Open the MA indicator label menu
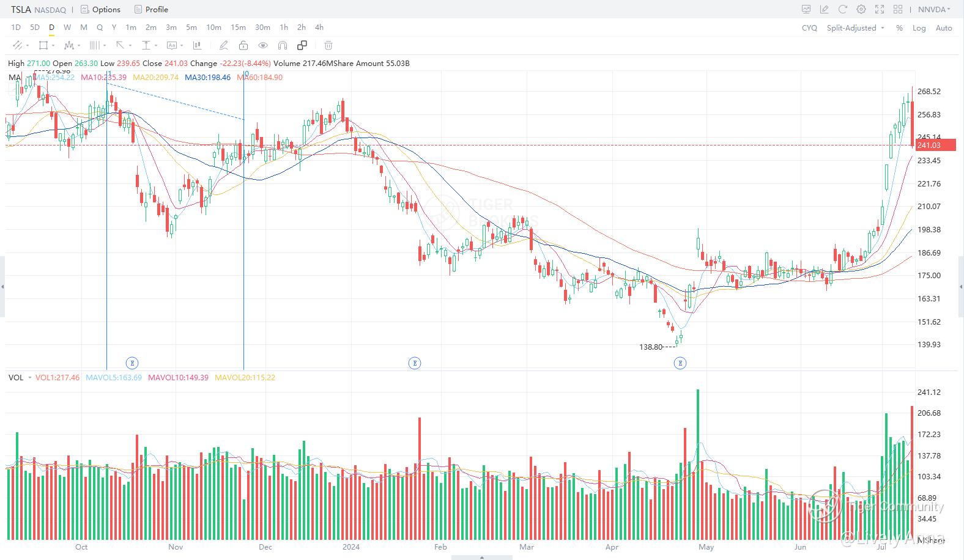The height and width of the screenshot is (560, 964). pyautogui.click(x=15, y=77)
